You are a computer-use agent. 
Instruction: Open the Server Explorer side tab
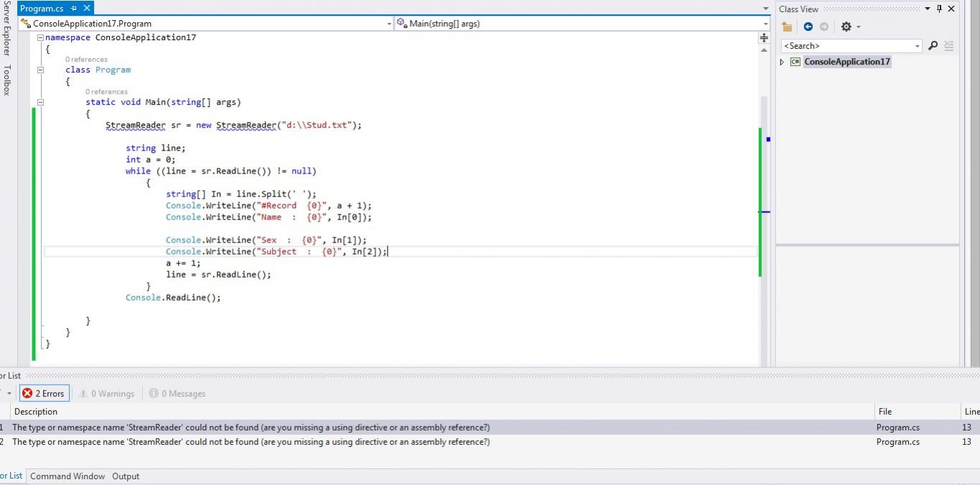click(6, 28)
